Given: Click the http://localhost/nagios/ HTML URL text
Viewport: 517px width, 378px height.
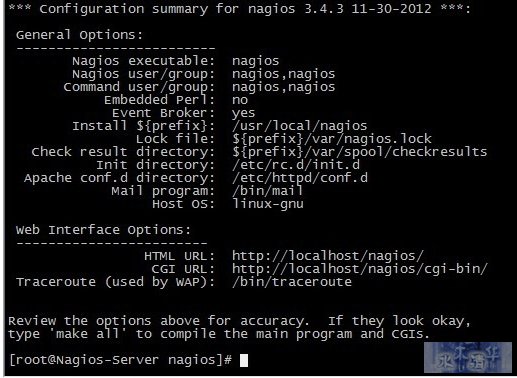Looking at the screenshot, I should (x=328, y=256).
